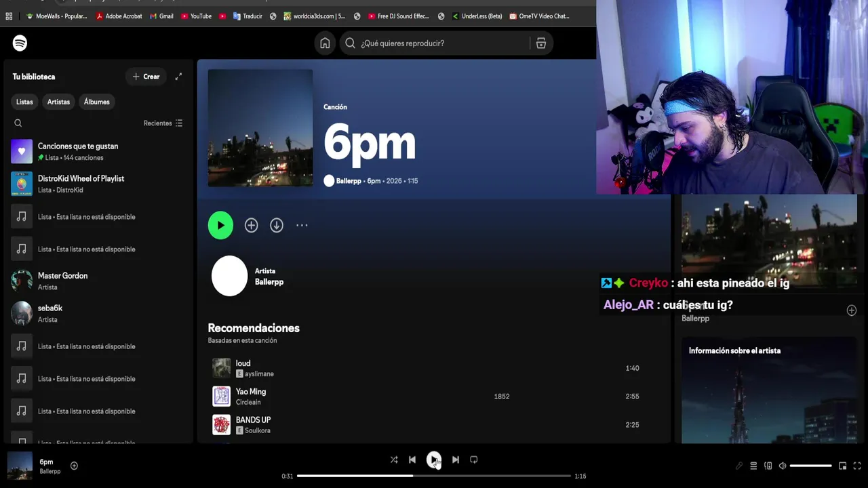Viewport: 868px width, 488px height.
Task: Create a new playlist with Crear button
Action: (146, 77)
